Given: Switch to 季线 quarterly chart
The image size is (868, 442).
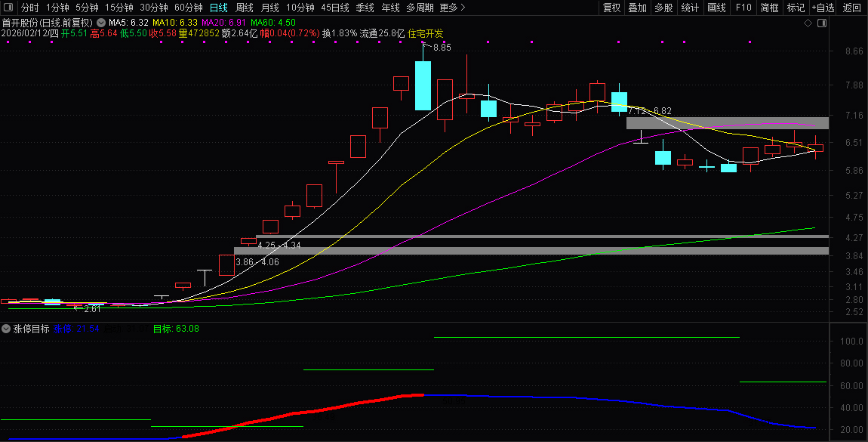Looking at the screenshot, I should 365,8.
